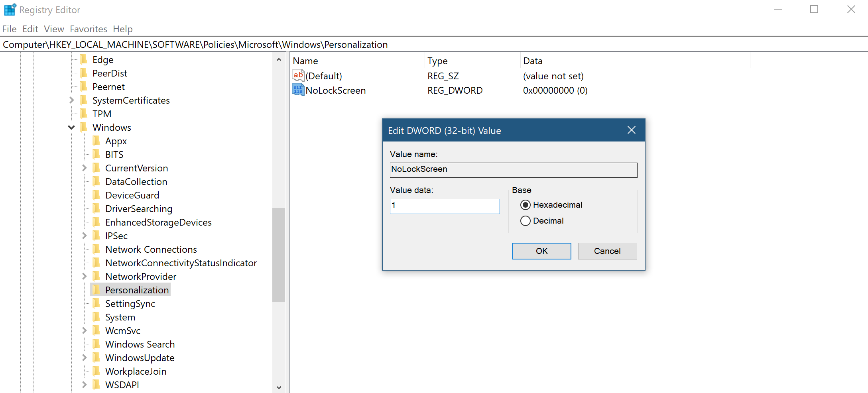Viewport: 868px width, 393px height.
Task: Expand the CurrentVersion key
Action: [84, 168]
